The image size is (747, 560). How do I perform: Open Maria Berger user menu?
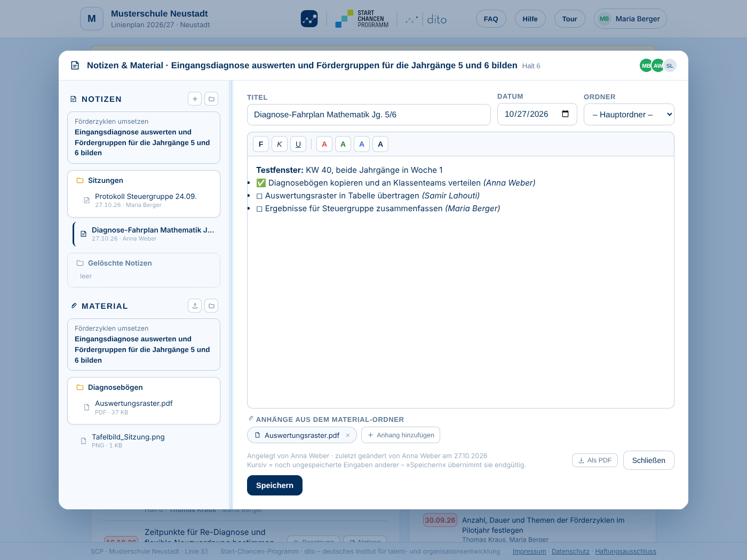click(x=630, y=19)
